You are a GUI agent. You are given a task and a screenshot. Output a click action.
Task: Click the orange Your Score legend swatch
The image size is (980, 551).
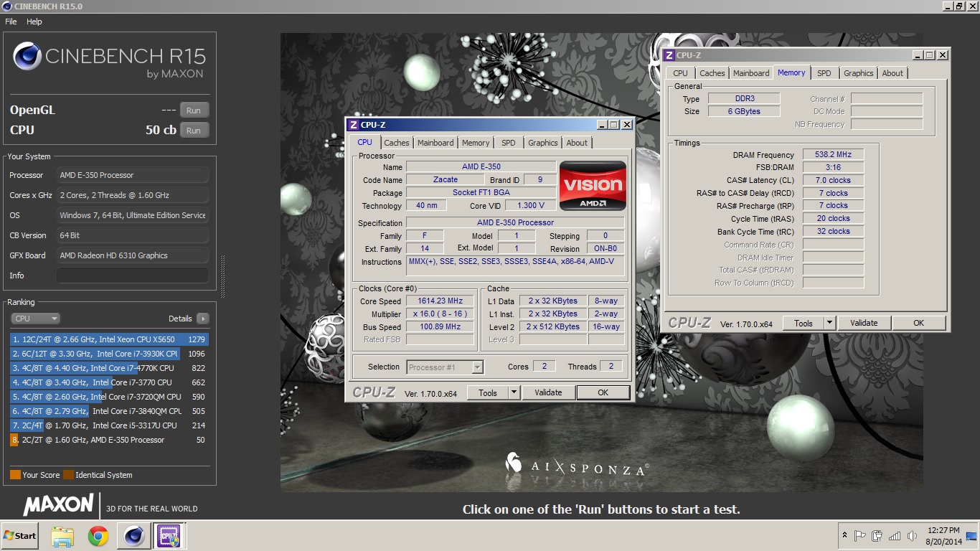[x=15, y=475]
